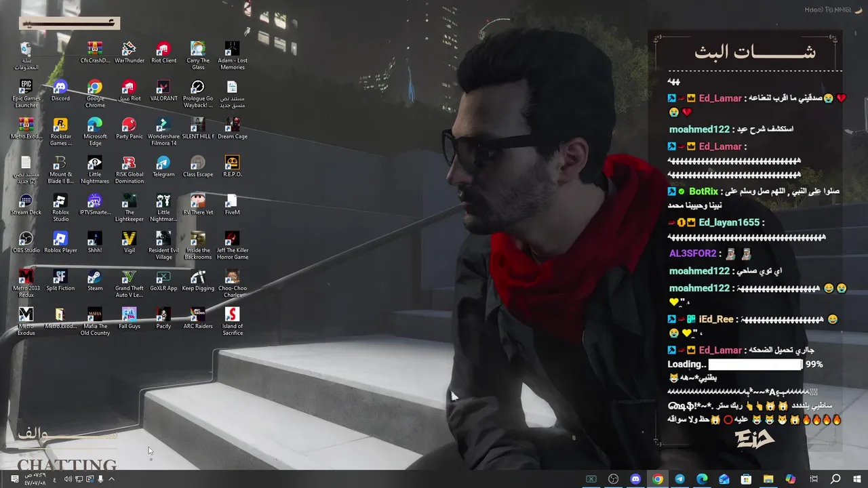The width and height of the screenshot is (868, 488).
Task: Launch the R.E.P.O. desktop shortcut
Action: click(232, 166)
